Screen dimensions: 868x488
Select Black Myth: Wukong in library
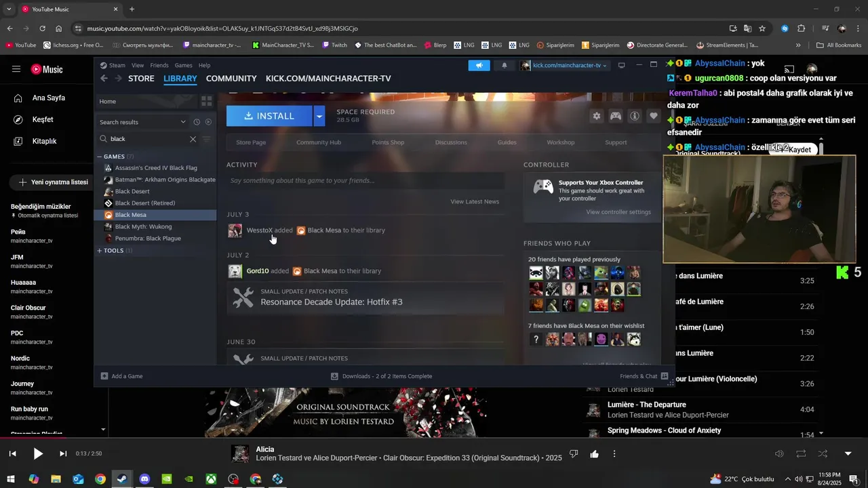click(x=156, y=226)
